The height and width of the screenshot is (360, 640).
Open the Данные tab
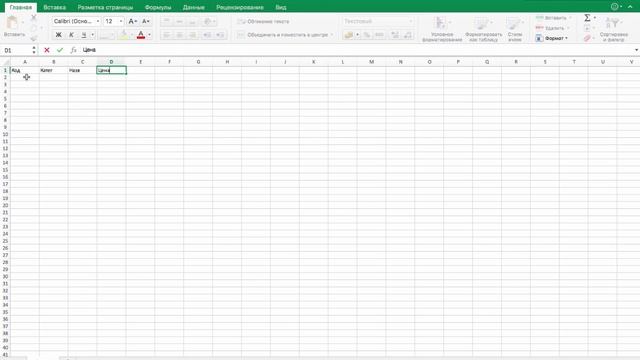pos(193,7)
